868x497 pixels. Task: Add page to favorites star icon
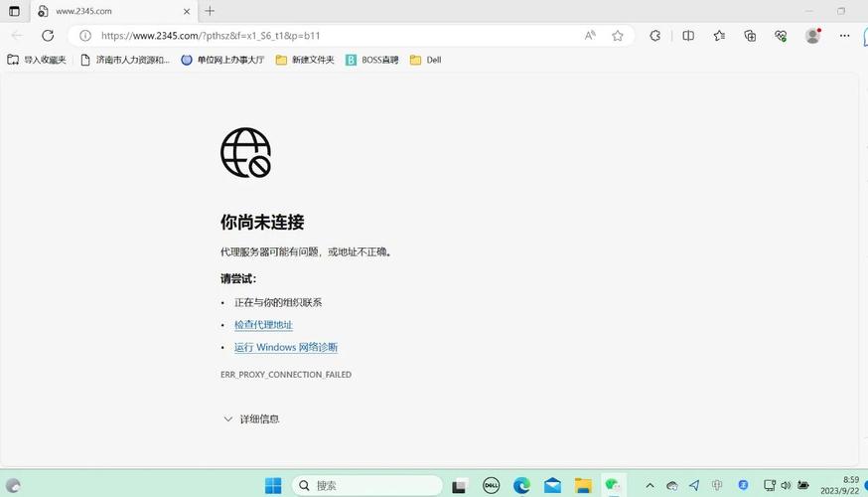point(618,36)
